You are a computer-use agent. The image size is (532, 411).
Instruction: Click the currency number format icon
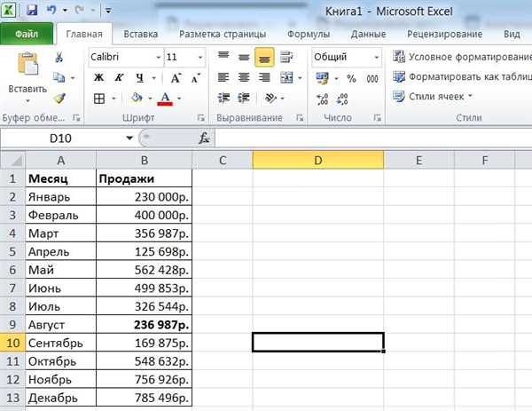(322, 78)
